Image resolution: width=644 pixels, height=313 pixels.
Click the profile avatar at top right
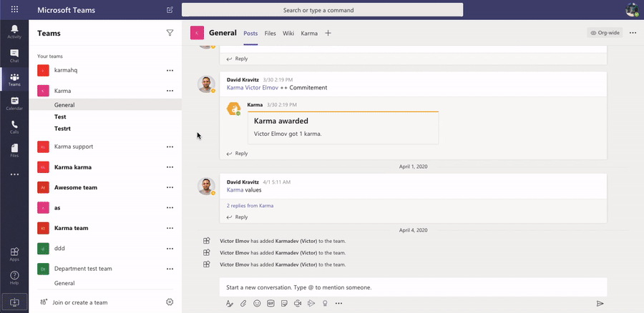coord(632,9)
